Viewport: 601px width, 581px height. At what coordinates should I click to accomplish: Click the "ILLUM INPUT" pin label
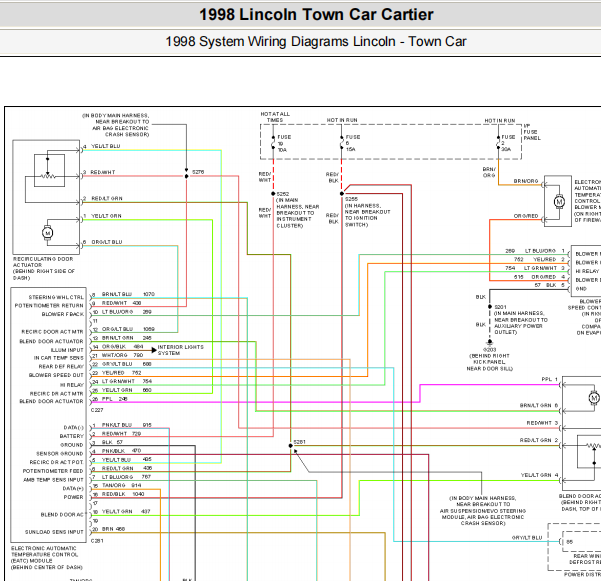(67, 350)
